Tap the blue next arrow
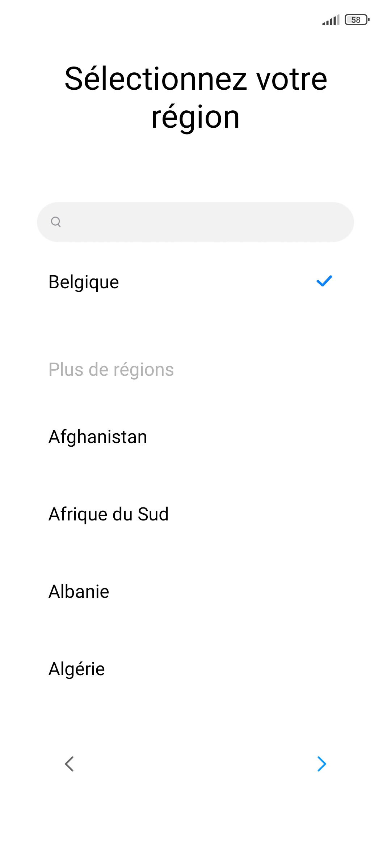 pos(321,764)
